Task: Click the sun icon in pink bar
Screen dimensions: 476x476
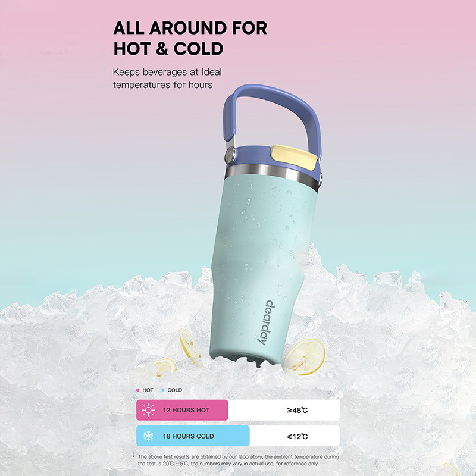Action: 148,410
